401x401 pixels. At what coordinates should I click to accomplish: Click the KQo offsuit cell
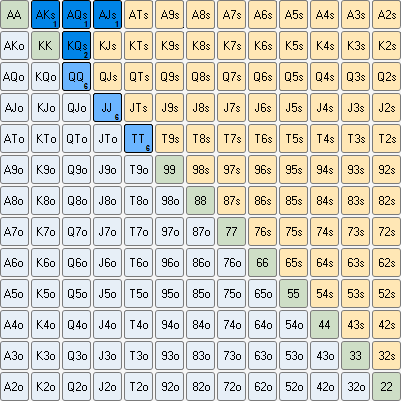pyautogui.click(x=45, y=77)
